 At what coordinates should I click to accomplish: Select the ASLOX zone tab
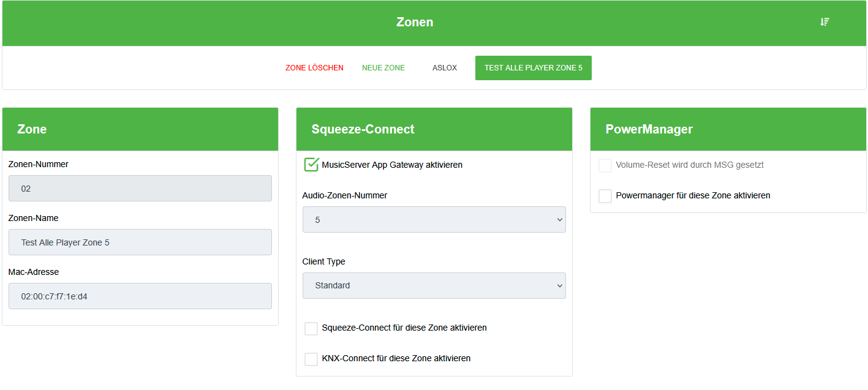445,68
